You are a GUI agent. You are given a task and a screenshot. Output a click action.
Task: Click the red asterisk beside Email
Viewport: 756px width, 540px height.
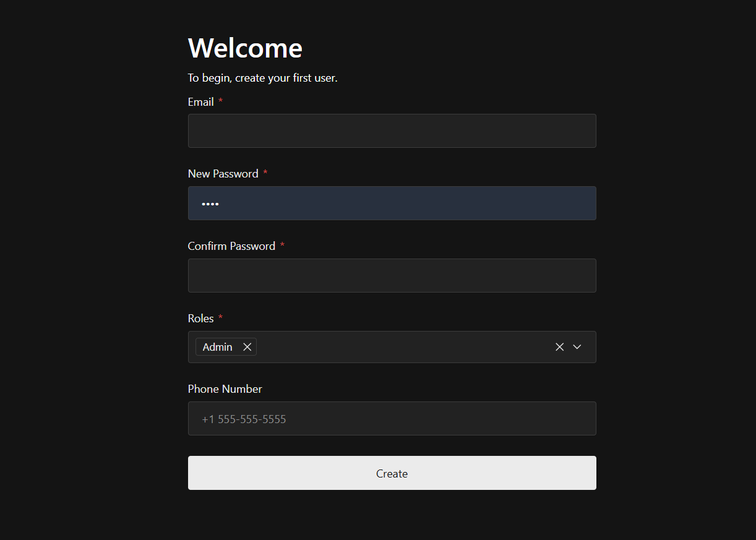click(220, 101)
